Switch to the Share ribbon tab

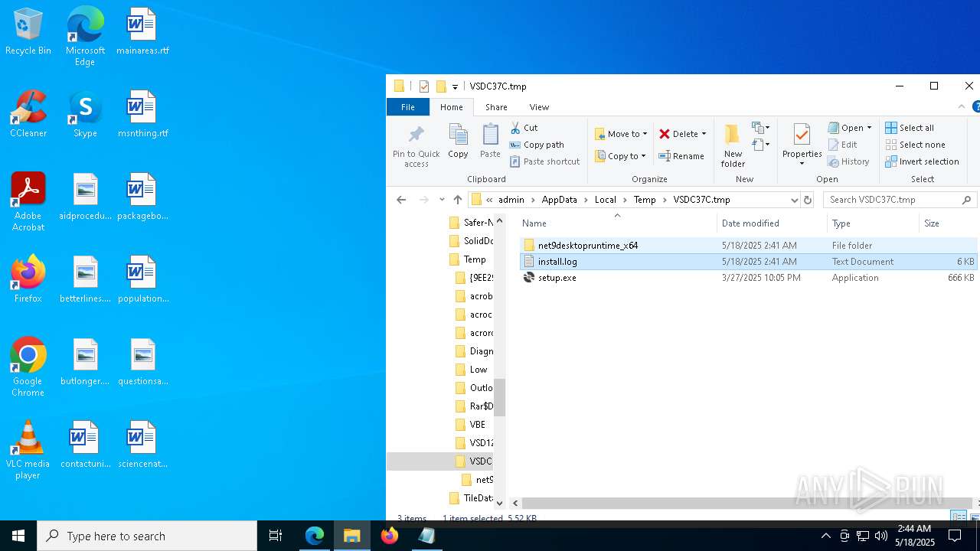point(496,107)
